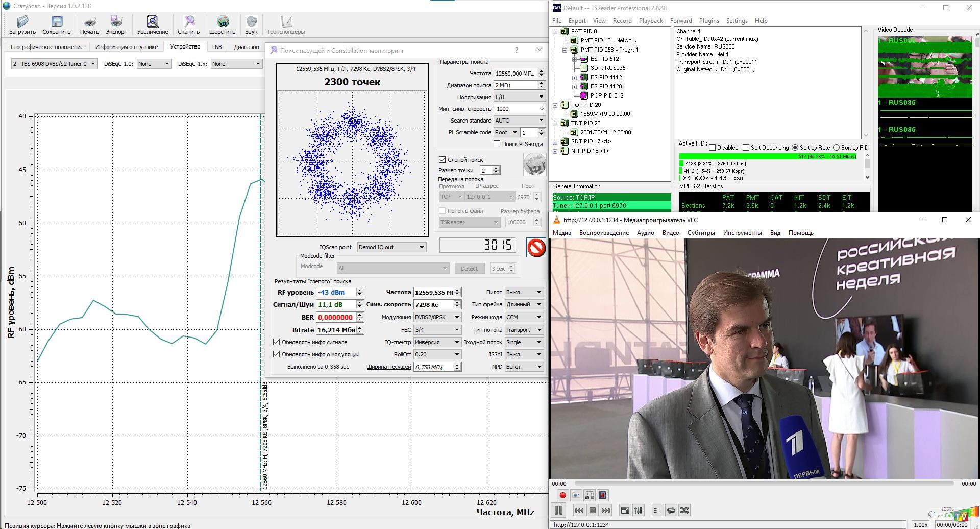Viewport: 980px width, 529px height.
Task: Click the VLC playback seek bar
Action: click(764, 483)
